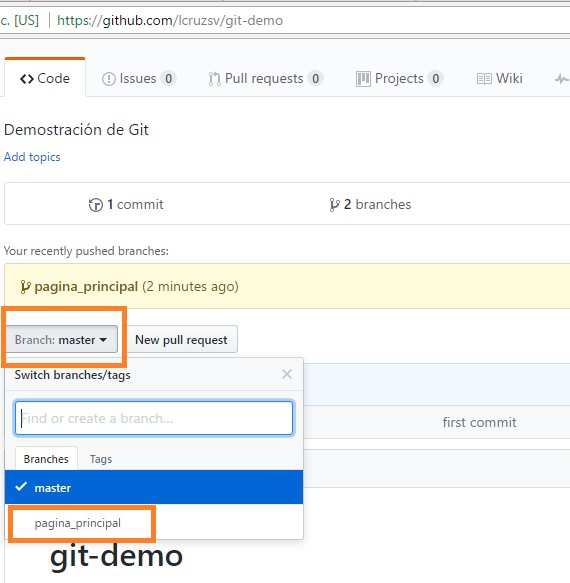Click the git-demo README heading
Image resolution: width=570 pixels, height=583 pixels.
[x=116, y=556]
